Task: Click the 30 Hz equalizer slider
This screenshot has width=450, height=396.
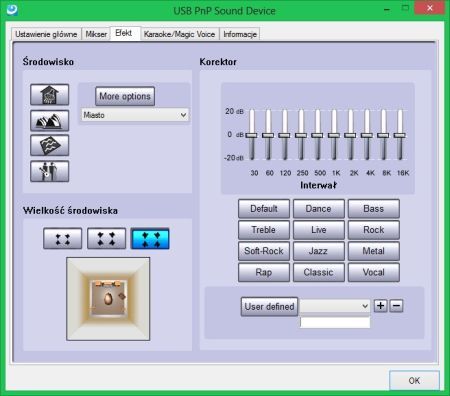Action: click(252, 135)
